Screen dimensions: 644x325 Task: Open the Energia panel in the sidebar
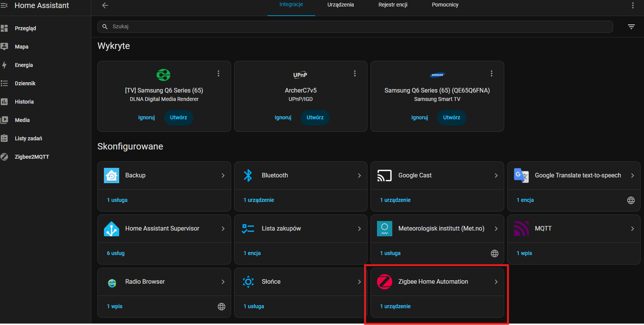coord(24,65)
